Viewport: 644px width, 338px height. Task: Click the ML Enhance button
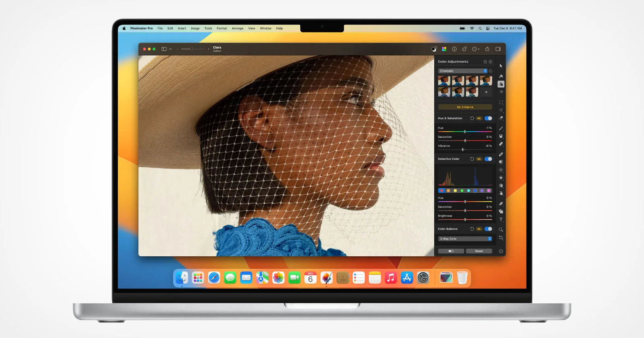(465, 107)
